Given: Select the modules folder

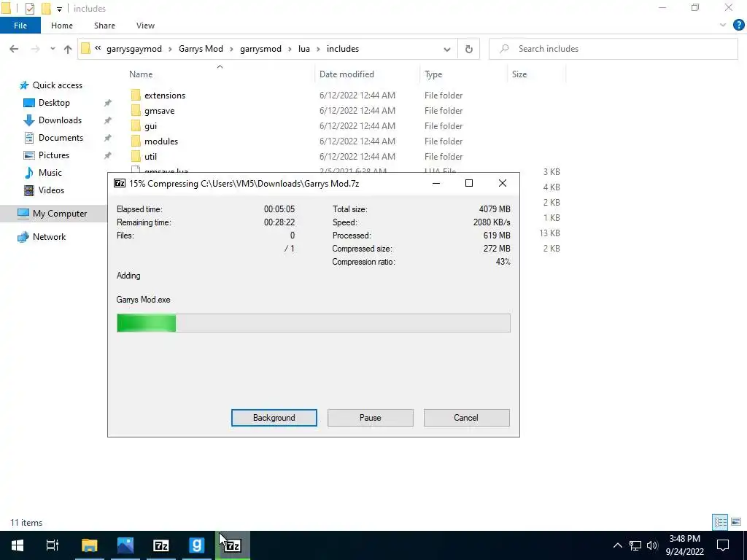Looking at the screenshot, I should pos(161,141).
